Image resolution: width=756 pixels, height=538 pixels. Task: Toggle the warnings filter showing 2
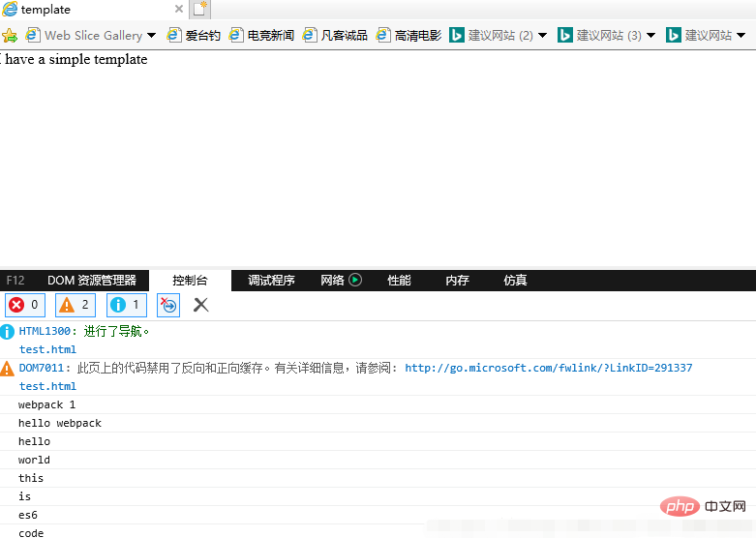76,305
